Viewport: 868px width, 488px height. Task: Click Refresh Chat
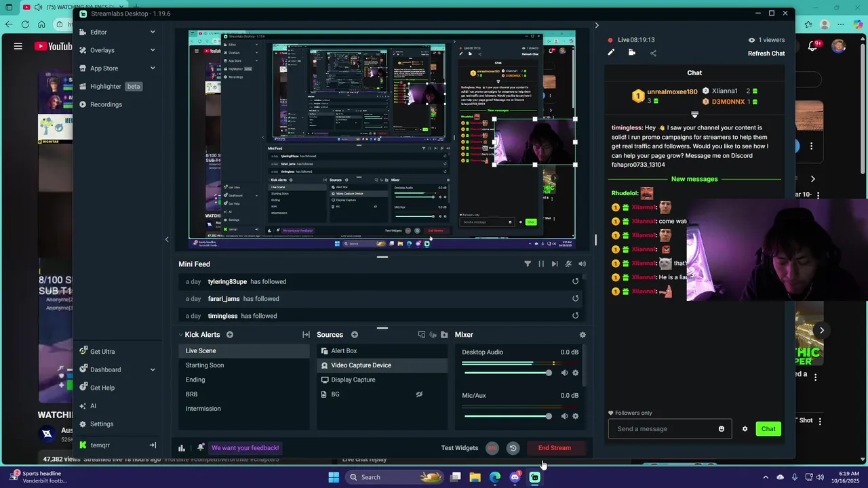coord(766,54)
